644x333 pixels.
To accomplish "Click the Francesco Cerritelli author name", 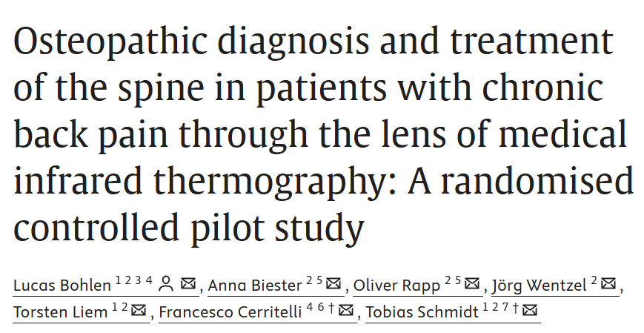I will point(230,312).
